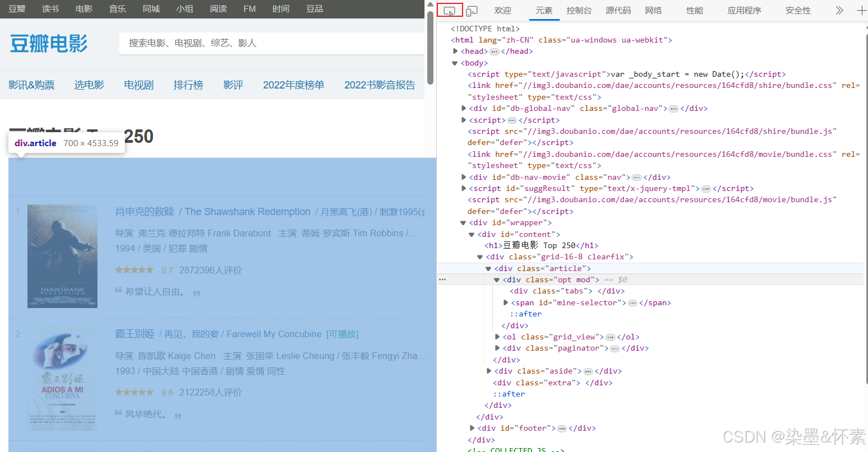Select the div class tabs row
868x452 pixels.
pyautogui.click(x=567, y=291)
